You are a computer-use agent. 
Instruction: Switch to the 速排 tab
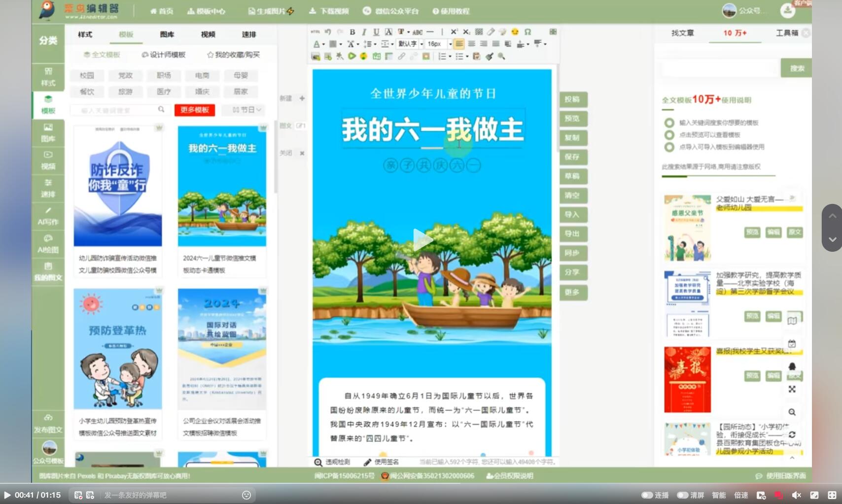pos(249,34)
